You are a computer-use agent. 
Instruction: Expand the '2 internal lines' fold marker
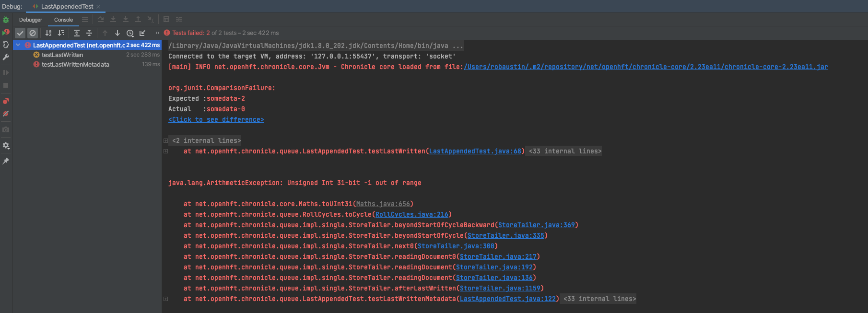click(165, 140)
